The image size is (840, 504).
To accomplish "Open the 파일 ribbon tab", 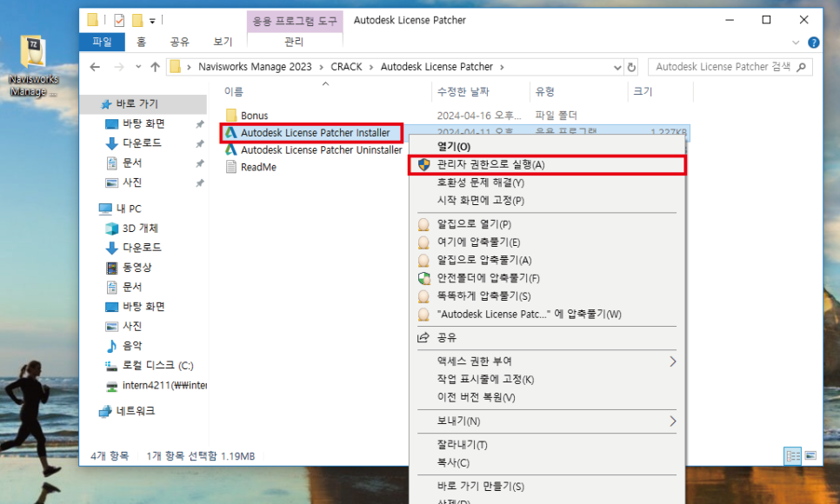I will pyautogui.click(x=102, y=42).
